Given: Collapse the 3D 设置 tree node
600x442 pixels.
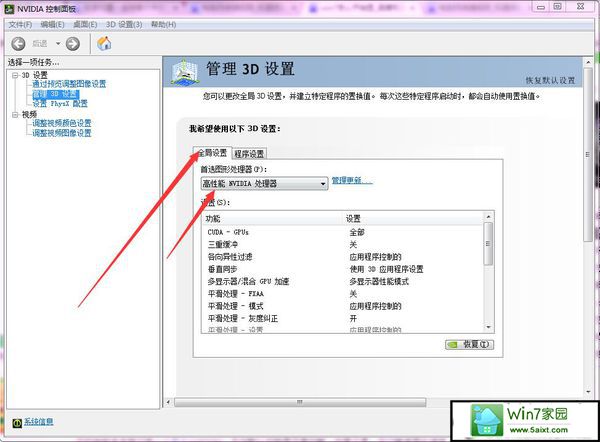Looking at the screenshot, I should click(15, 75).
